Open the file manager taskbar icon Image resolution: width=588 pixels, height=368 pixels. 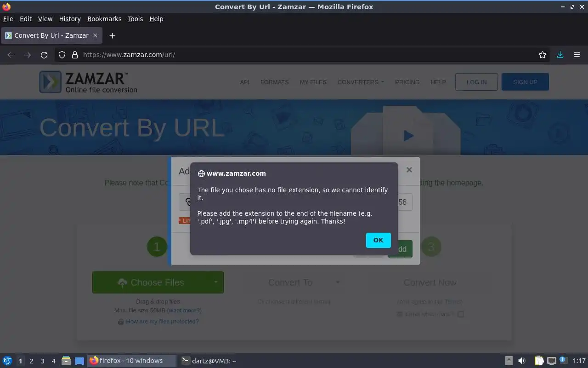(66, 361)
